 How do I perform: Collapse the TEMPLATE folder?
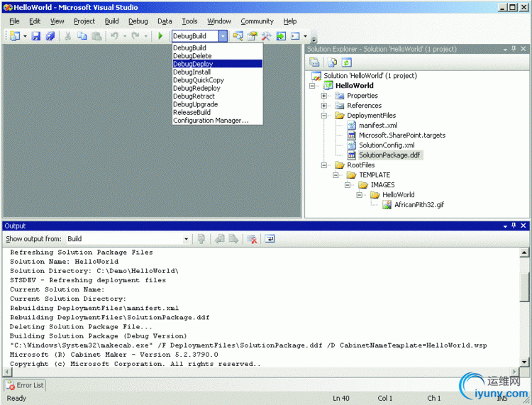pos(336,175)
